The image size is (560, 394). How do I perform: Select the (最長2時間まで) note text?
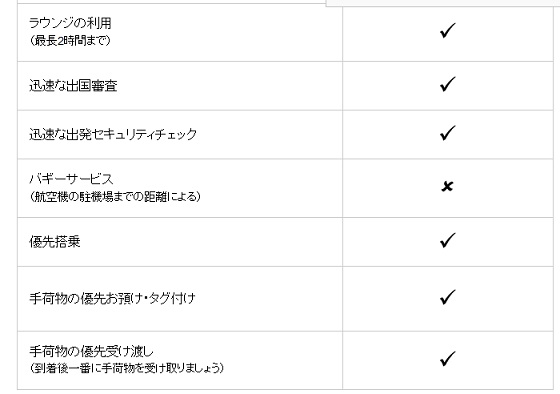point(70,41)
